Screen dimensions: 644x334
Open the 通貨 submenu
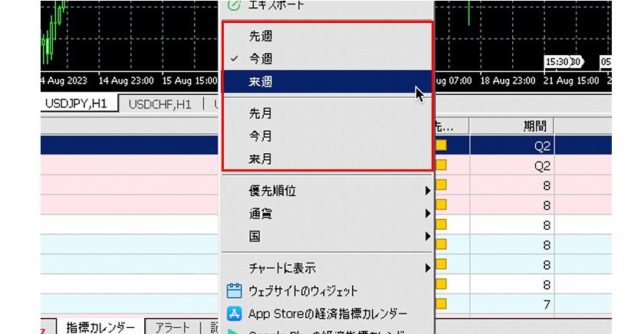(327, 214)
